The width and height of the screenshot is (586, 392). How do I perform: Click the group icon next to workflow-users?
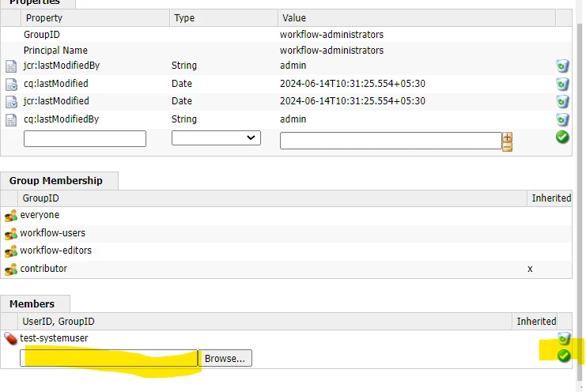click(11, 233)
